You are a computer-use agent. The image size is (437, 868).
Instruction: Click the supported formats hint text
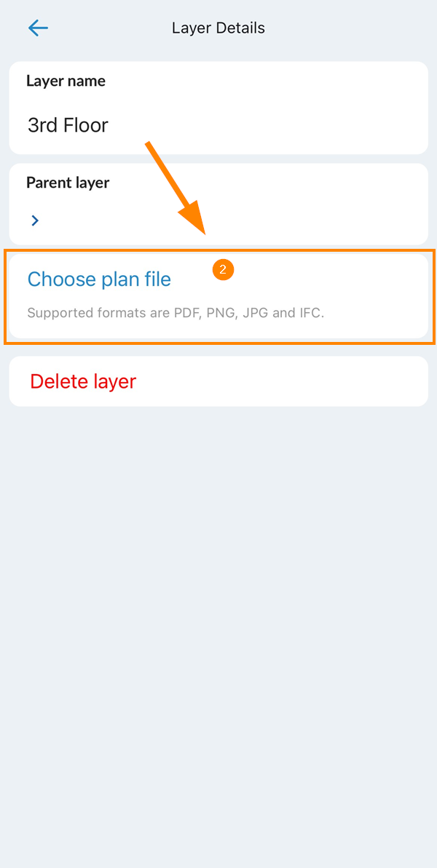[175, 314]
